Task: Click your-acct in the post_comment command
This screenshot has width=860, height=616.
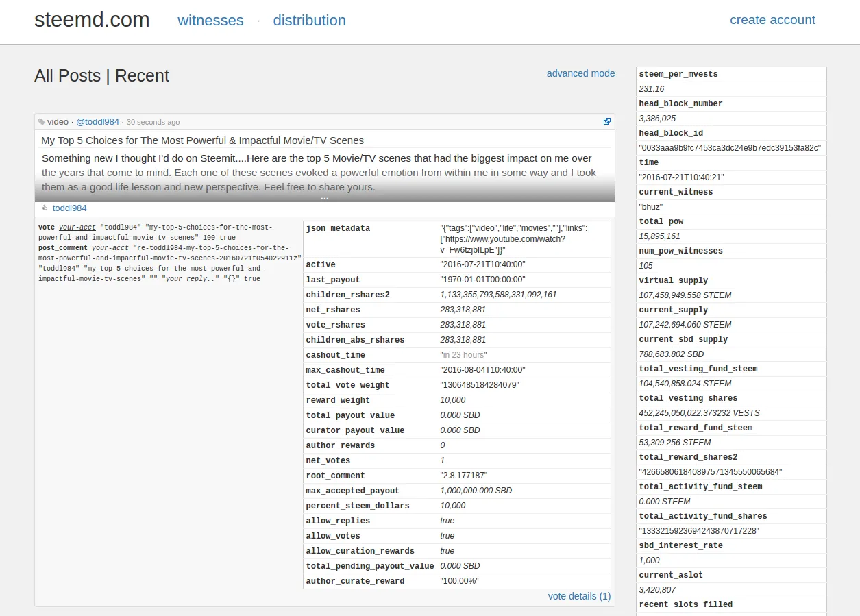Action: (110, 248)
